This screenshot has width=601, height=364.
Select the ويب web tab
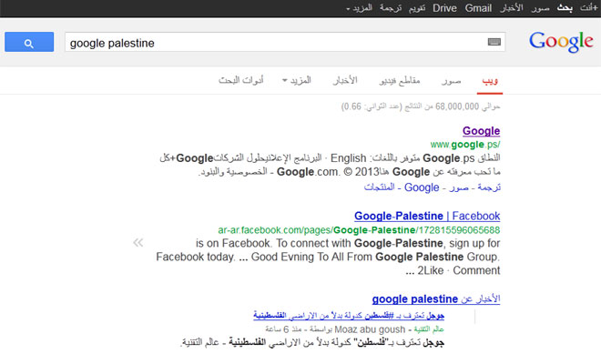(490, 81)
